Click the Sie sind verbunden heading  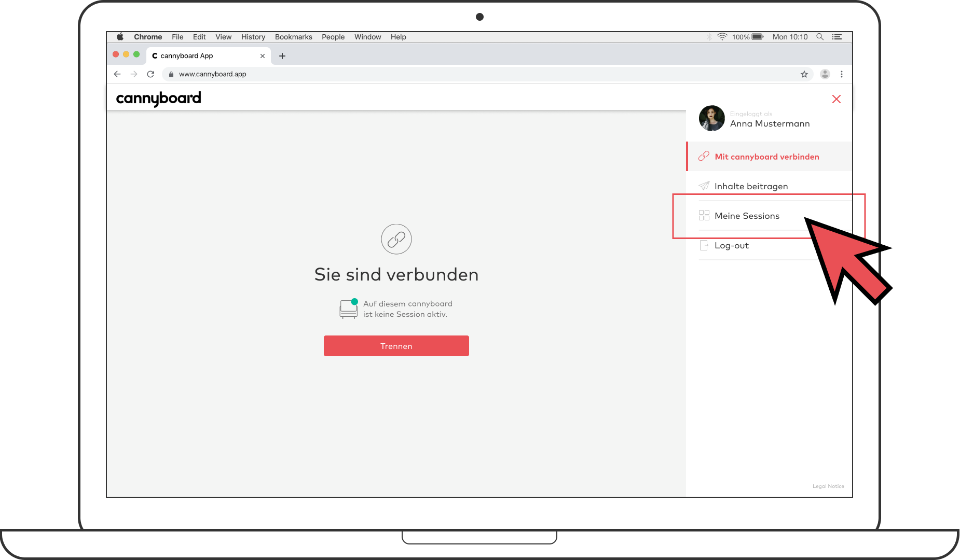pyautogui.click(x=396, y=274)
